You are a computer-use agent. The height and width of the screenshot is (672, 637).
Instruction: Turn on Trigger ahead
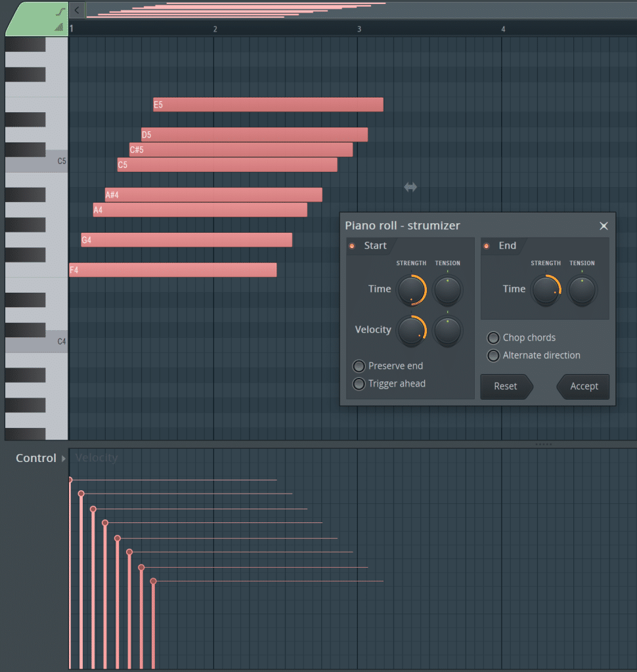(x=359, y=384)
